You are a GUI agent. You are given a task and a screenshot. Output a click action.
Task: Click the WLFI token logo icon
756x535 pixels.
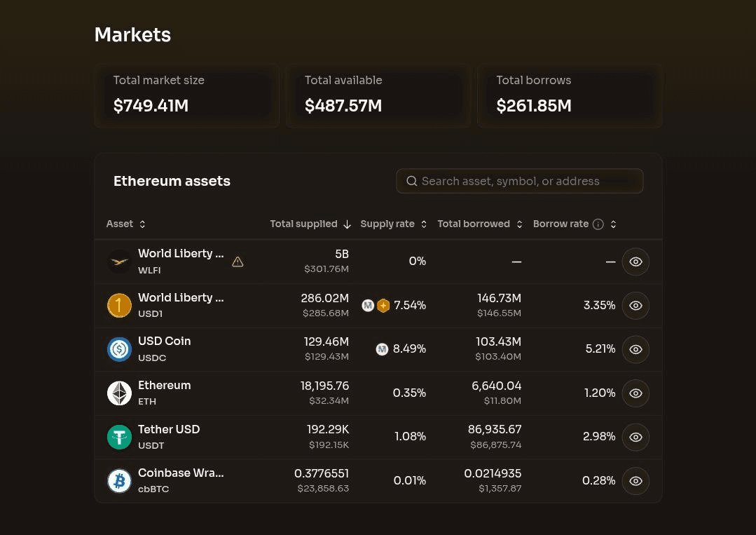pyautogui.click(x=119, y=262)
